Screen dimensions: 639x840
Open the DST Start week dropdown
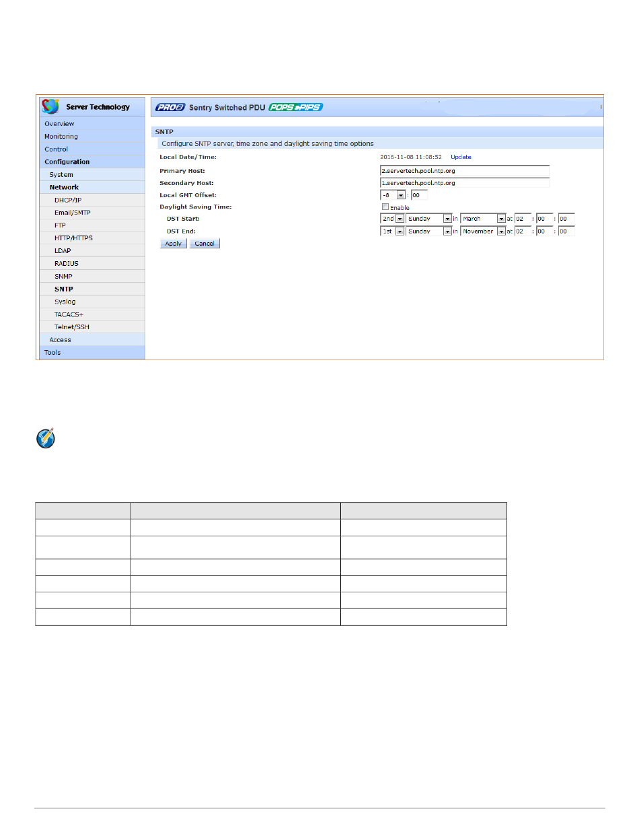(x=400, y=219)
